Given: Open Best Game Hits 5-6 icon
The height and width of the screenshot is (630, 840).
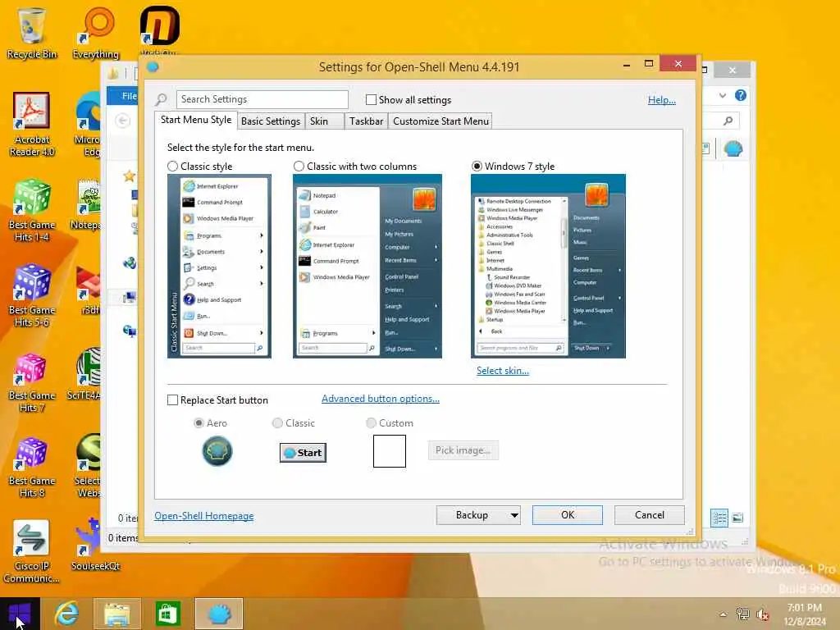Looking at the screenshot, I should pos(32,295).
